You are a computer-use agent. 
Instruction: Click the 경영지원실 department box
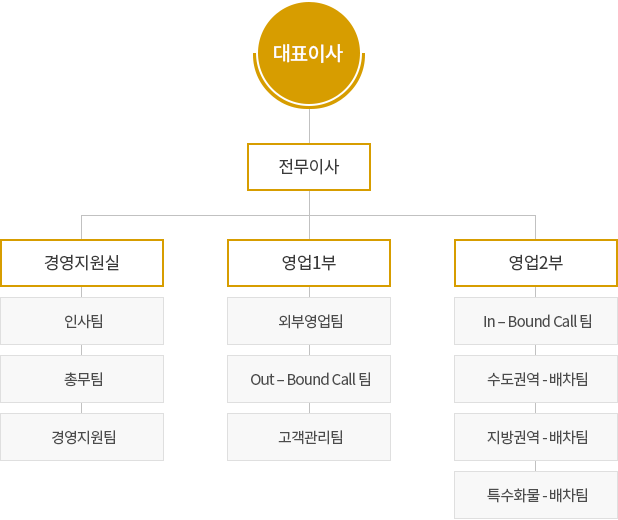click(x=82, y=263)
